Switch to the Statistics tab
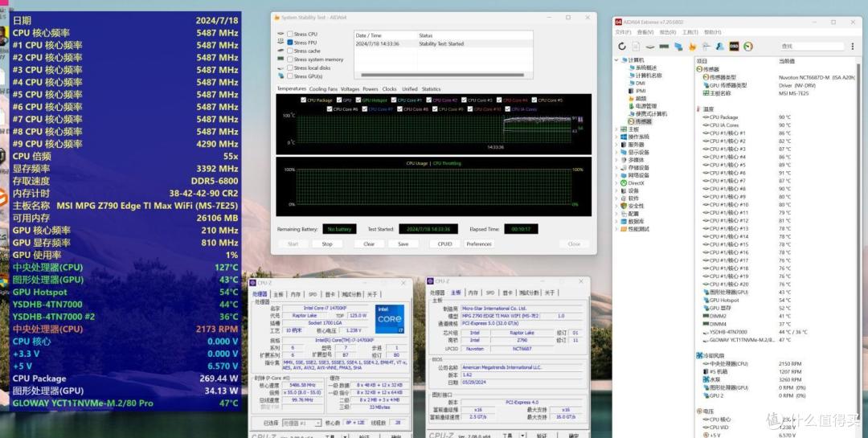The height and width of the screenshot is (438, 868). 432,89
